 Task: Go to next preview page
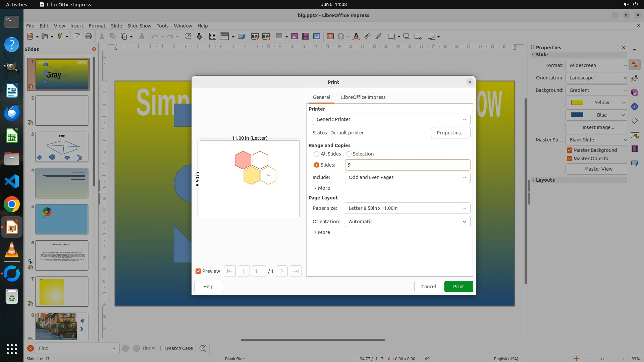pos(282,271)
